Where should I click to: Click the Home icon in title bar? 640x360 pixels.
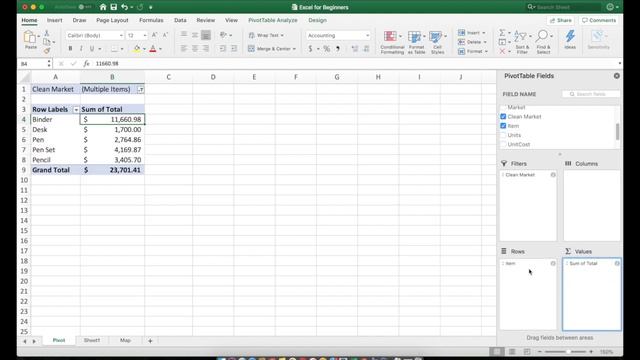click(x=103, y=7)
